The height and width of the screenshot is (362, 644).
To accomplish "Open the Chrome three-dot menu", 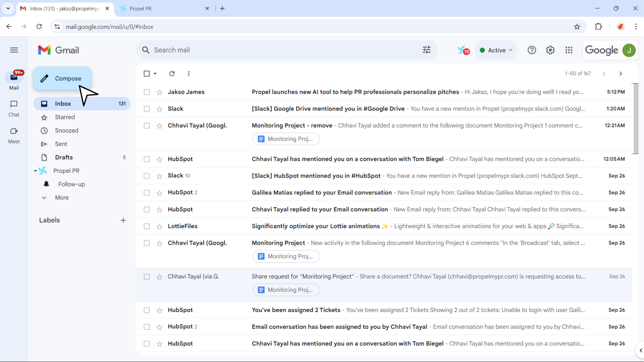I will click(x=636, y=26).
